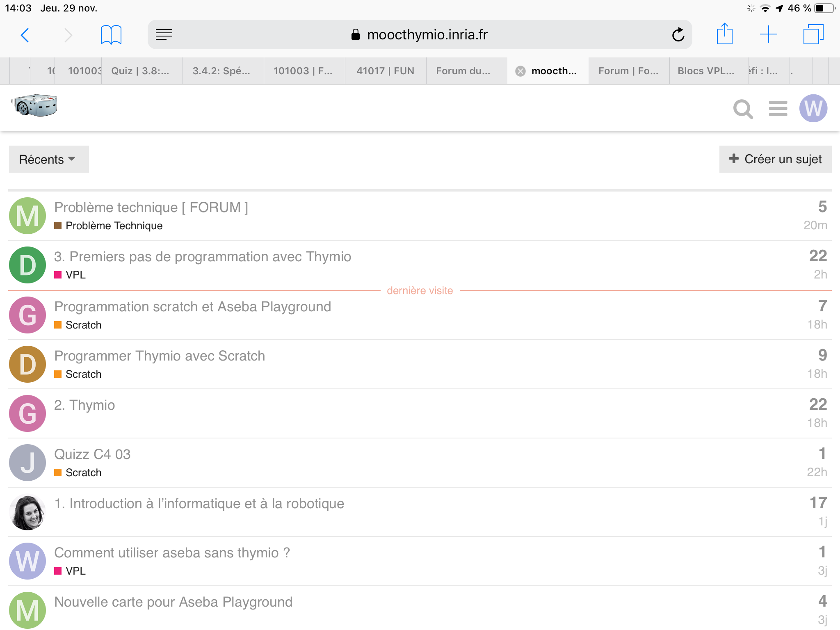Click brown D avatar of Programmer Thymio topic

27,364
